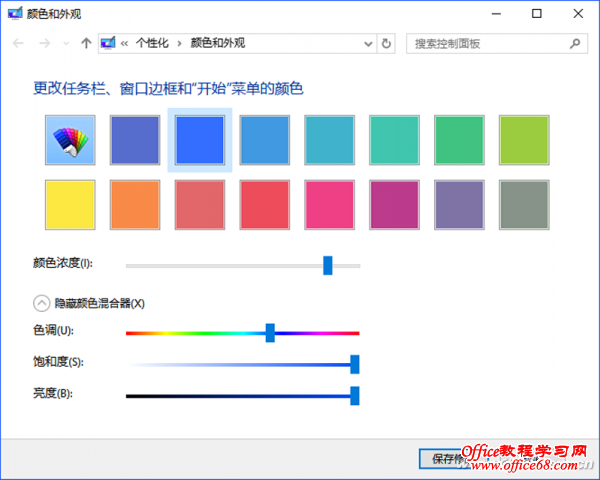Click the Forward navigation arrow

(x=43, y=44)
